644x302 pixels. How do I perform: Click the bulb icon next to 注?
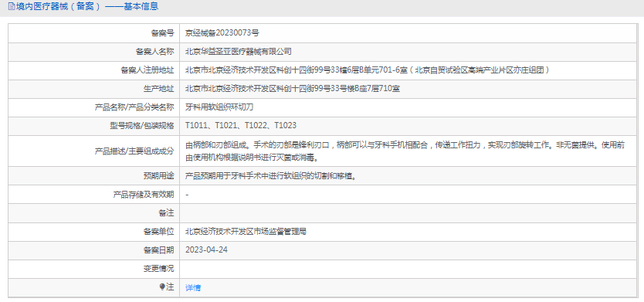[162, 287]
